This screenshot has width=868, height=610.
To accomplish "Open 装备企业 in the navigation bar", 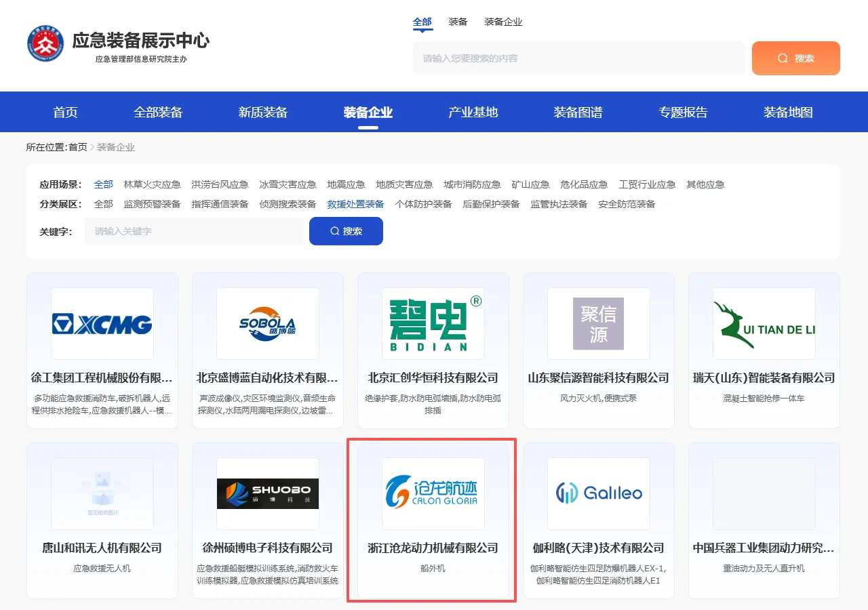I will pyautogui.click(x=368, y=113).
